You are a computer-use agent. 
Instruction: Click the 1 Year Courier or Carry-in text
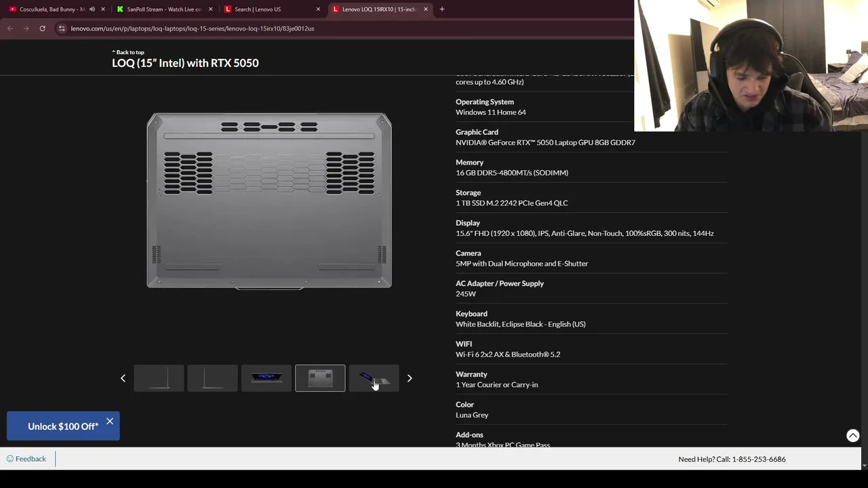(497, 385)
